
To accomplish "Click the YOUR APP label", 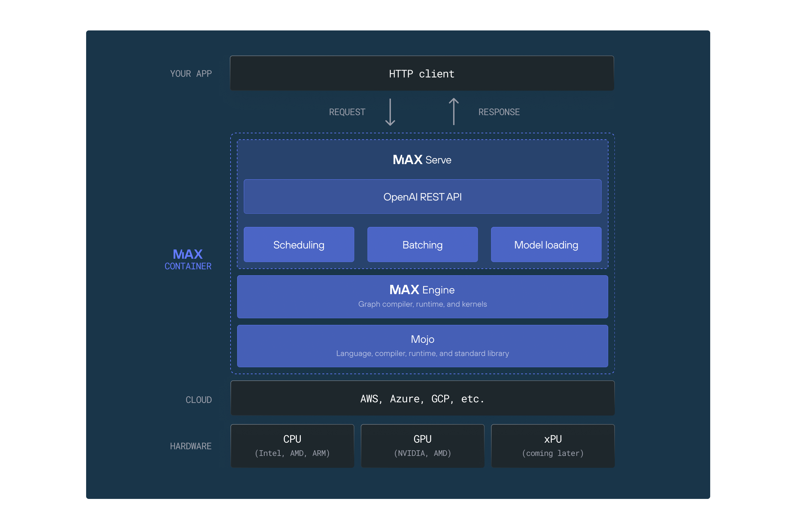I will tap(191, 74).
